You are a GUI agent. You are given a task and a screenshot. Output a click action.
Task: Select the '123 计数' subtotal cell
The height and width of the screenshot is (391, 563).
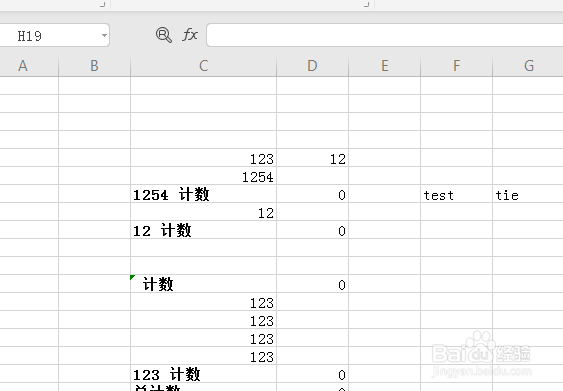[x=204, y=374]
